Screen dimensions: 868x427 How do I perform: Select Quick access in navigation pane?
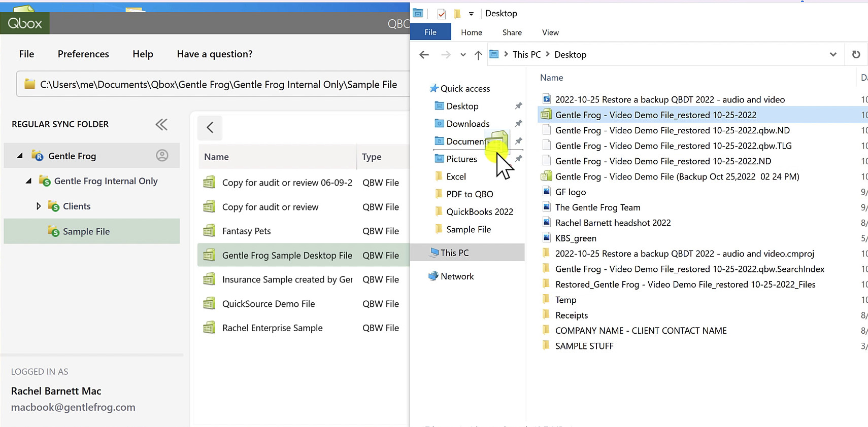pyautogui.click(x=465, y=89)
